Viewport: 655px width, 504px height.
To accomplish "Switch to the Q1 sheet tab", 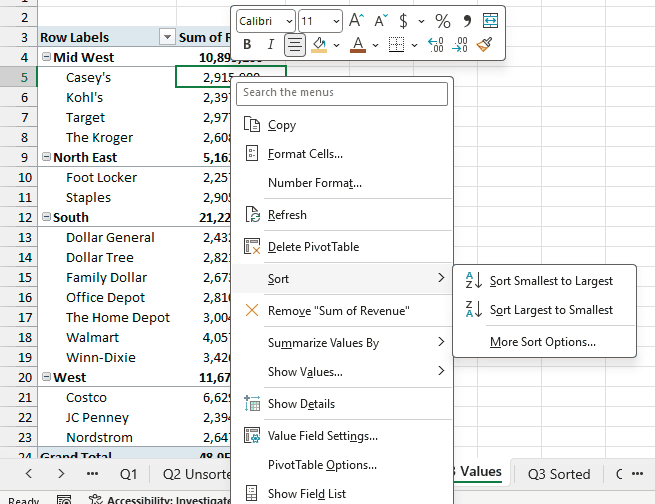I will (128, 474).
